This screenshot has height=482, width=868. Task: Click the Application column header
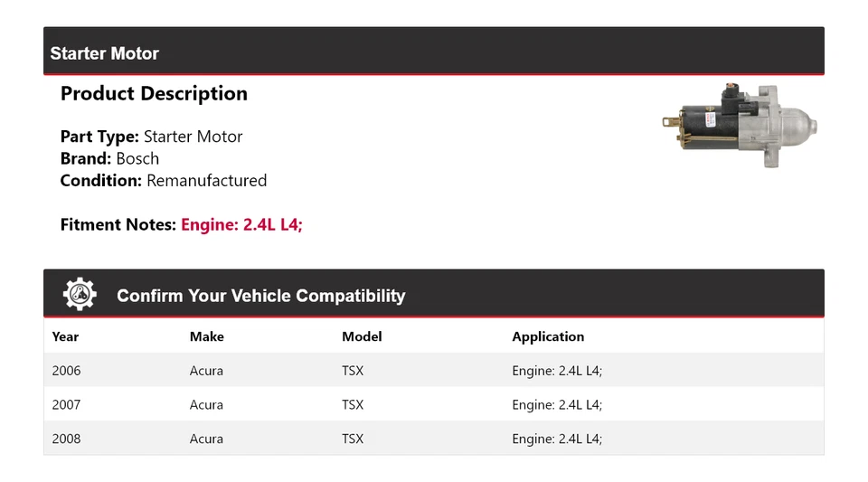coord(548,336)
